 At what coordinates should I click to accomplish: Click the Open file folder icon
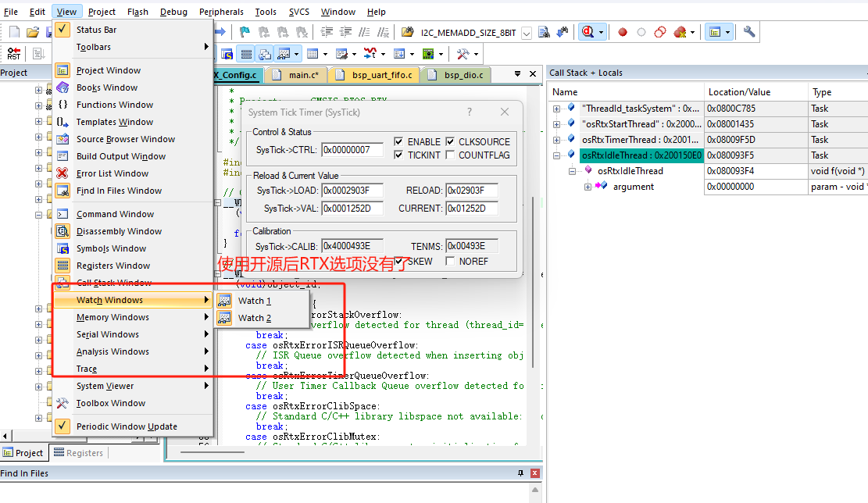pos(33,33)
